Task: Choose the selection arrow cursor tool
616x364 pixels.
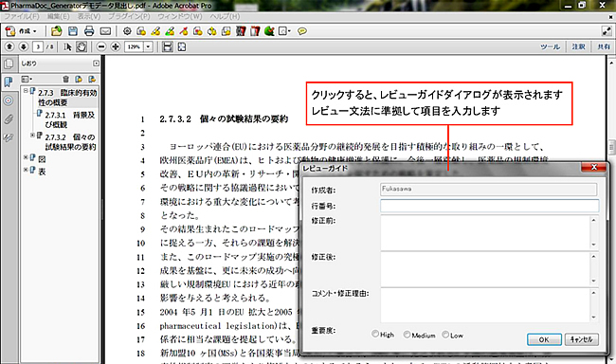Action: pyautogui.click(x=67, y=46)
